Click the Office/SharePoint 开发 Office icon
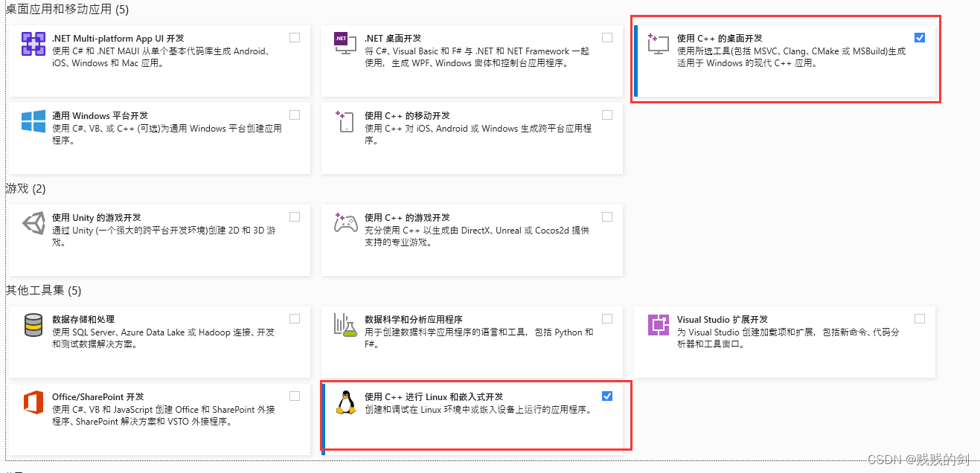The height and width of the screenshot is (473, 980). pos(33,402)
